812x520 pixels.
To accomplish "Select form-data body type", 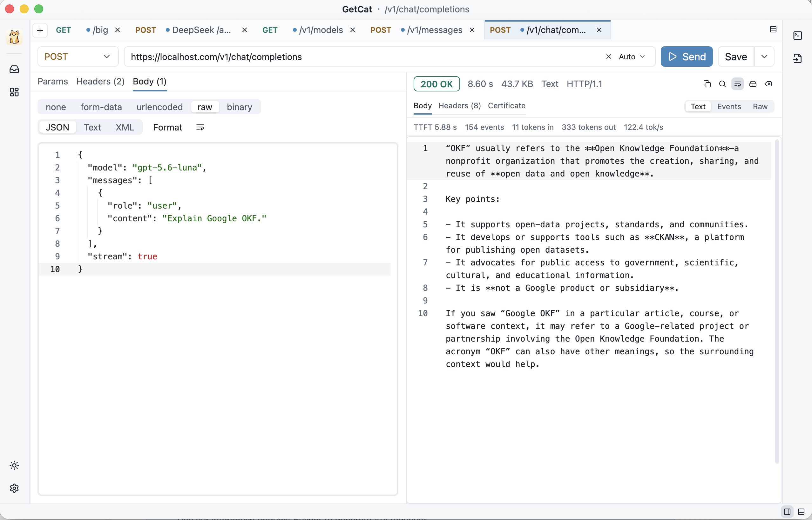I will coord(101,107).
